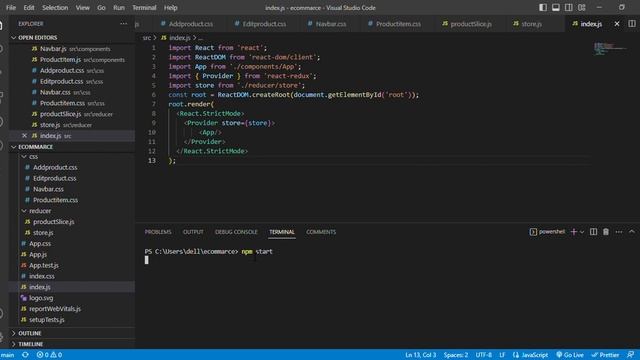Viewport: 640px width, 360px height.
Task: Click Spaces: 2 indentation setting
Action: point(456,355)
